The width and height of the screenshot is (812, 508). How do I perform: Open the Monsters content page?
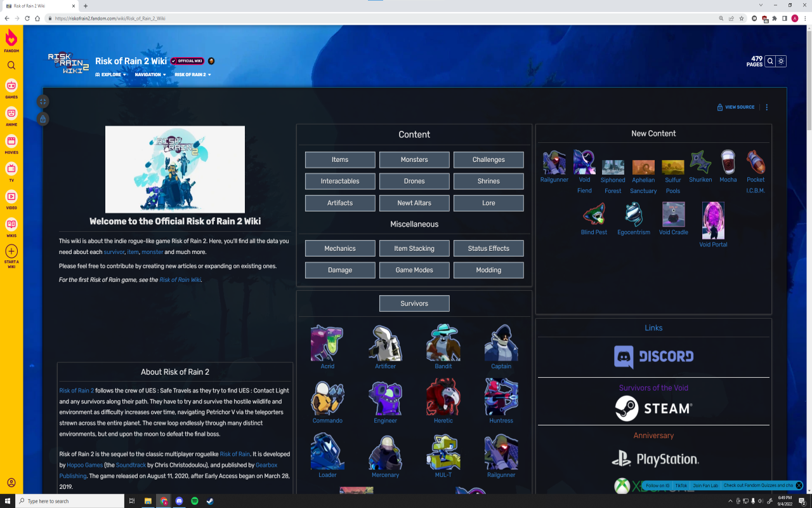click(x=414, y=159)
